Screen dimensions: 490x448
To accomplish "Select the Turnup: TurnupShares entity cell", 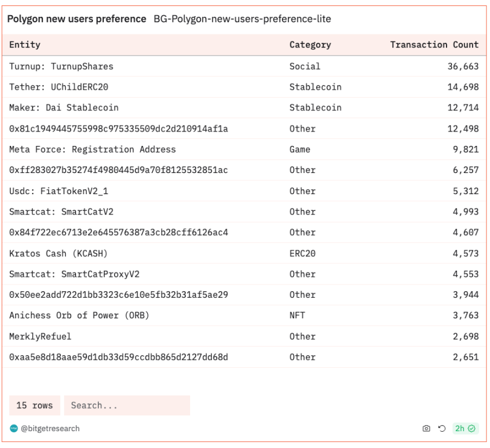I will (x=61, y=66).
